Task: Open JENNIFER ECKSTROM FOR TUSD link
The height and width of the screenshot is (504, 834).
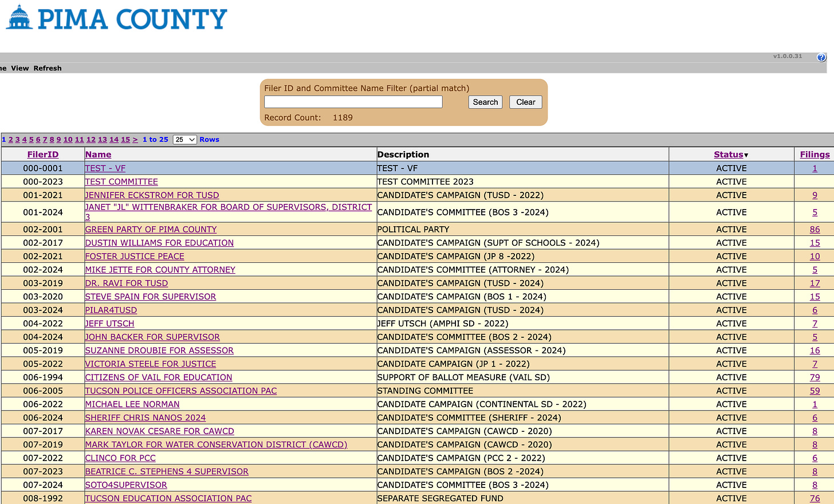Action: click(152, 195)
